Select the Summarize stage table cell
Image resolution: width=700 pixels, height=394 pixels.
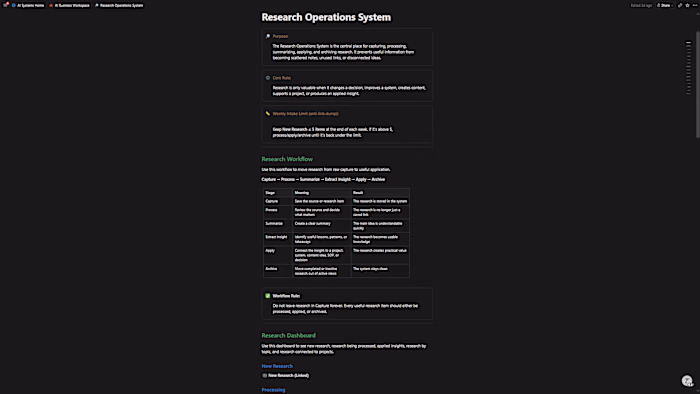tap(278, 226)
